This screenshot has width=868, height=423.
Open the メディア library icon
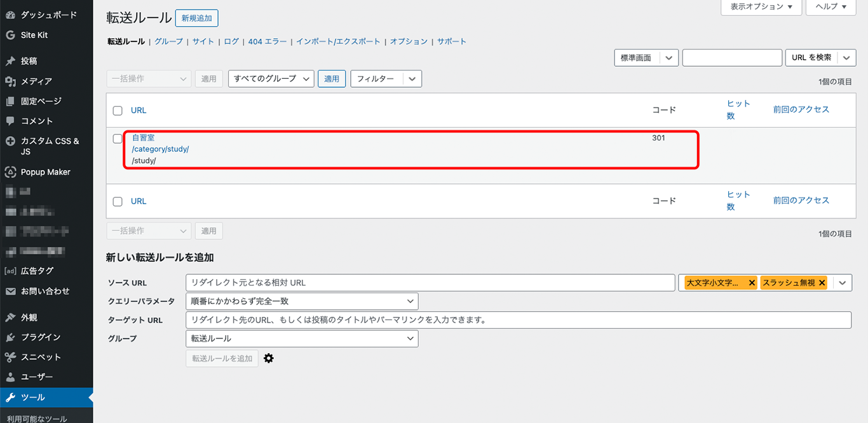tap(10, 81)
